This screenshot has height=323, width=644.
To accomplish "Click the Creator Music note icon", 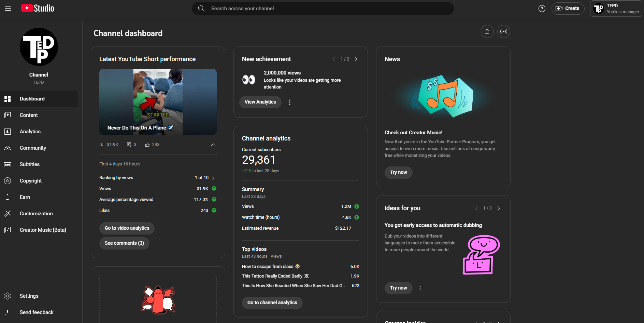I will coord(8,230).
